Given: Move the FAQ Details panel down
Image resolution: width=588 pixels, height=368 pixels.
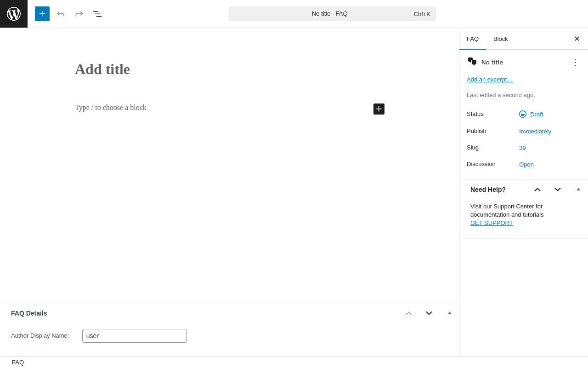Looking at the screenshot, I should click(x=429, y=313).
